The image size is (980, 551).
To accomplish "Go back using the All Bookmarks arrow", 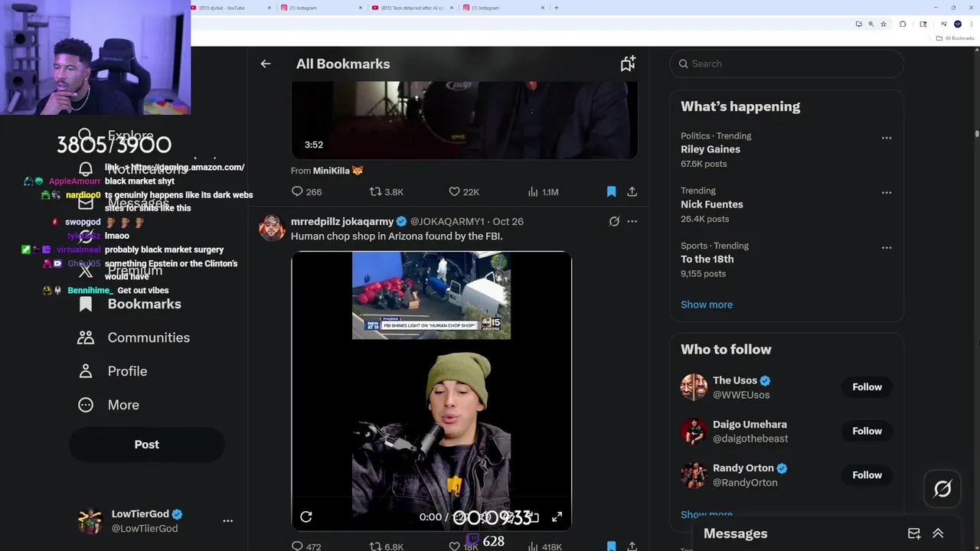I will (266, 64).
